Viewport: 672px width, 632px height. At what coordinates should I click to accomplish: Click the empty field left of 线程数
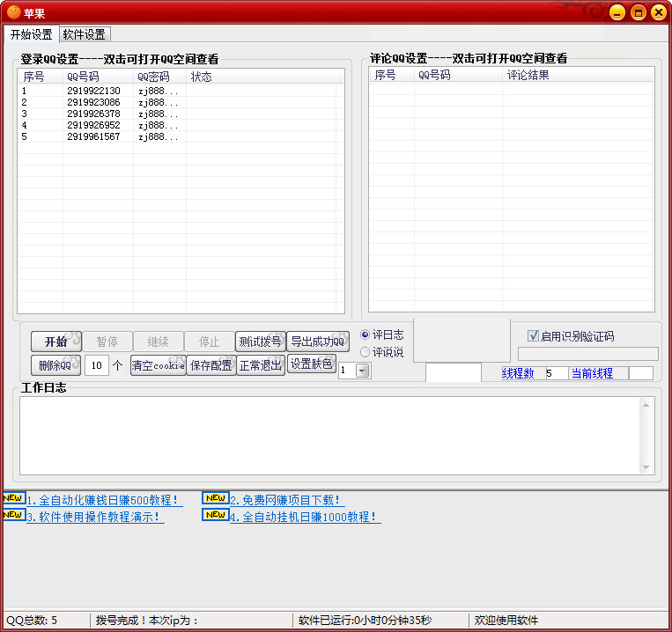454,372
